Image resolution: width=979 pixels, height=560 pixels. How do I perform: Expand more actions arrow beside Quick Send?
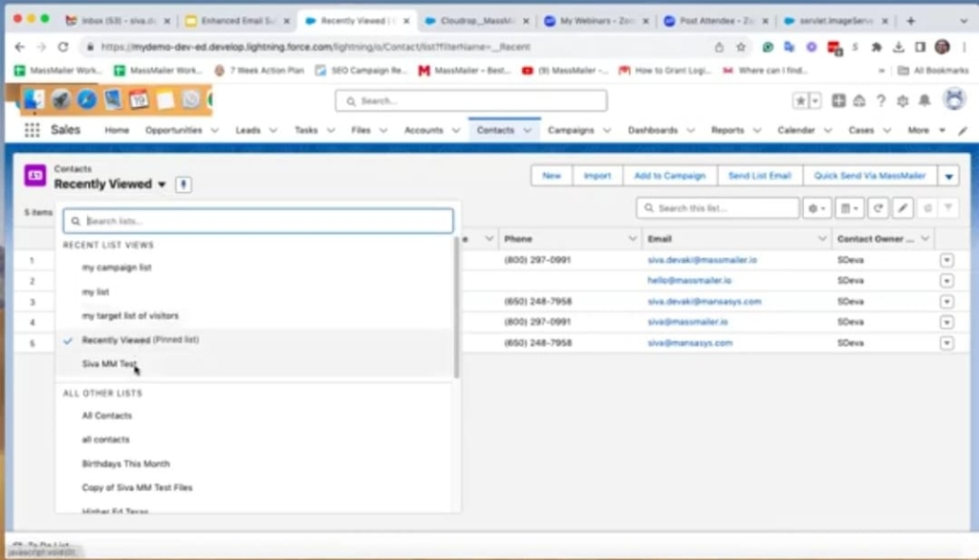pyautogui.click(x=948, y=176)
